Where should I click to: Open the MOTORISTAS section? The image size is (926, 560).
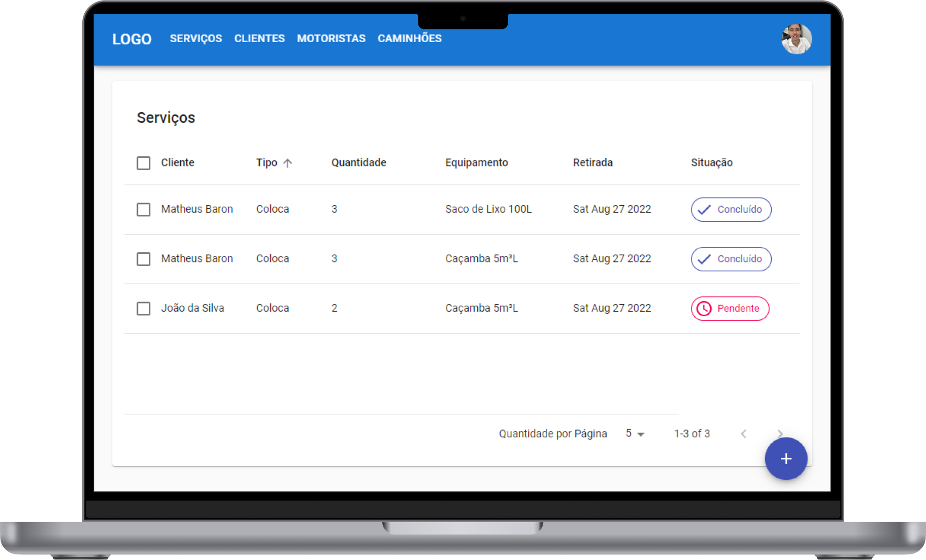coord(331,39)
